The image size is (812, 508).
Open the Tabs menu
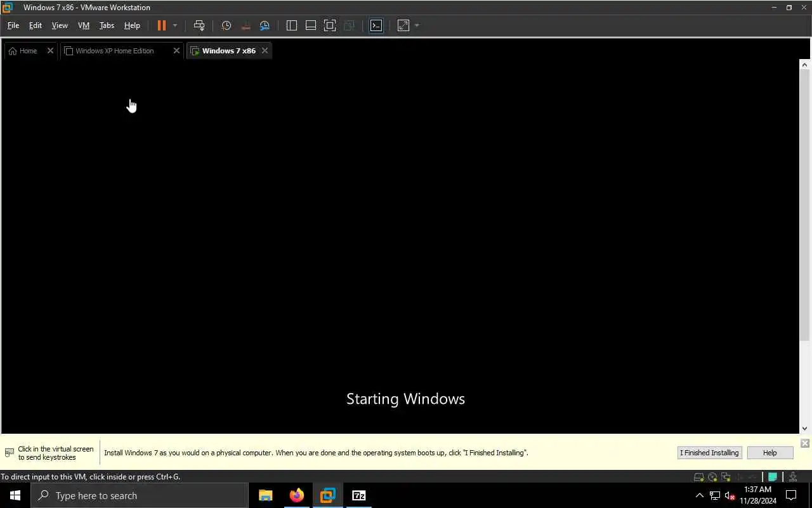click(107, 25)
